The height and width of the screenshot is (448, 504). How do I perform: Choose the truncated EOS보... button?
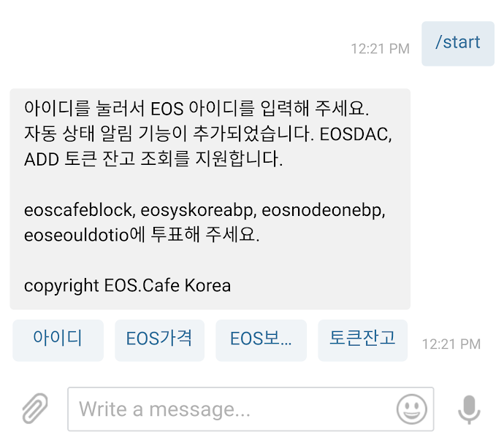click(261, 340)
